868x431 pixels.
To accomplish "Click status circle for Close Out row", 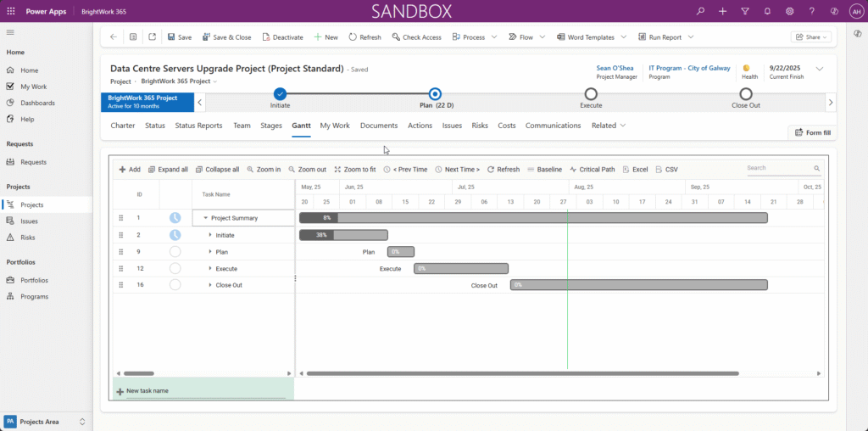I will (175, 285).
